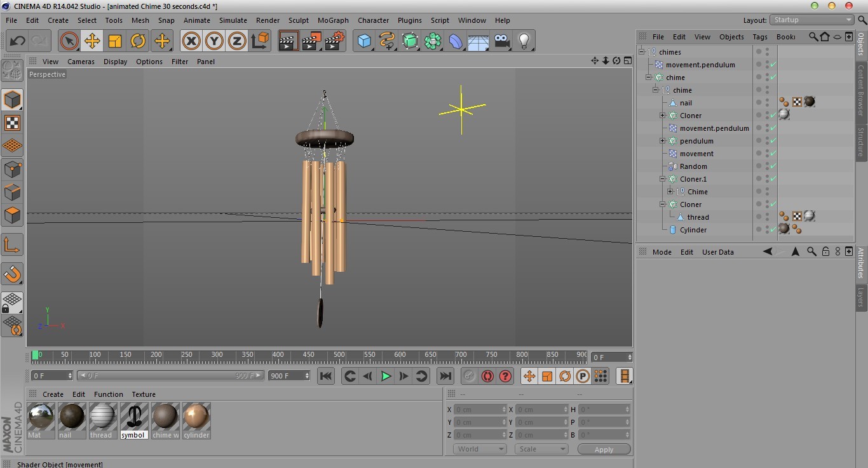Open the MoGraph menu

pyautogui.click(x=333, y=20)
